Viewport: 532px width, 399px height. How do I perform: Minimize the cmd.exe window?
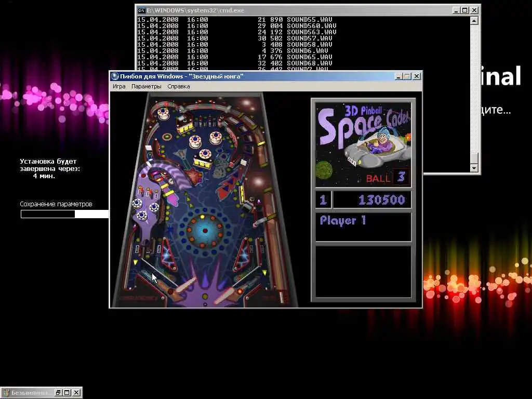(456, 10)
